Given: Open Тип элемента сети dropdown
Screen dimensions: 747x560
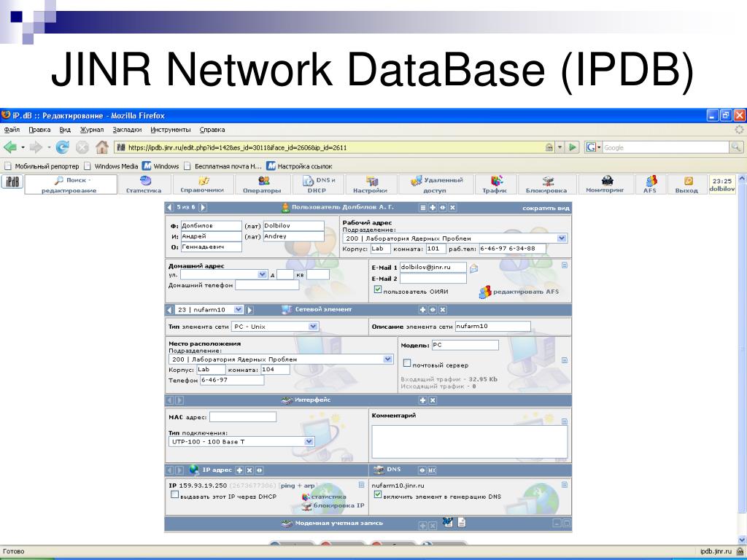Looking at the screenshot, I should [x=313, y=327].
